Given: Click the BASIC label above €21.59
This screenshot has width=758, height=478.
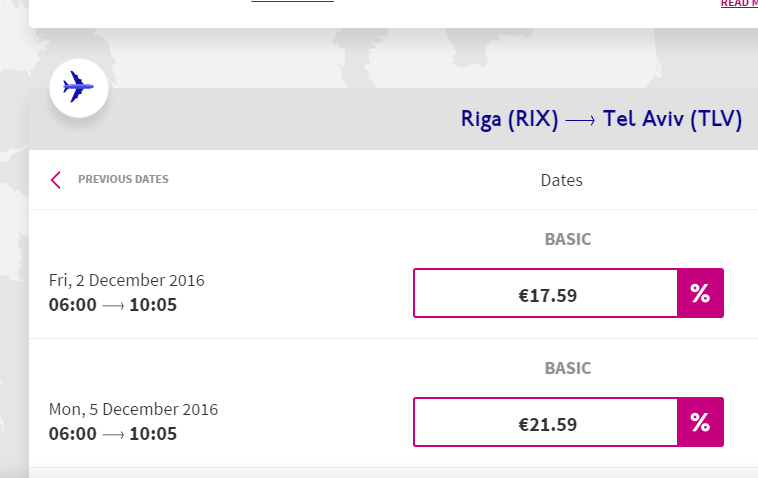Looking at the screenshot, I should (567, 369).
